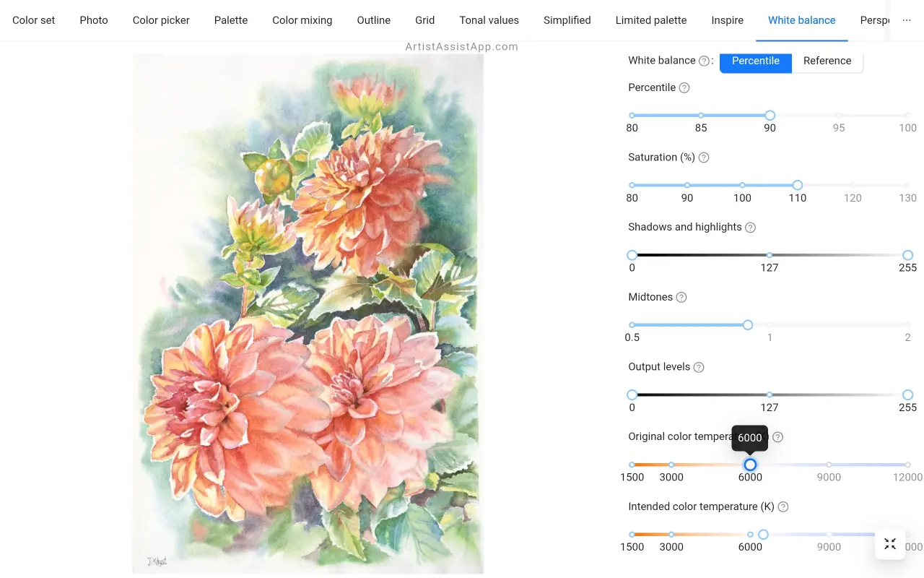Show the Midtones help icon tooltip
Image resolution: width=924 pixels, height=578 pixels.
tap(681, 298)
